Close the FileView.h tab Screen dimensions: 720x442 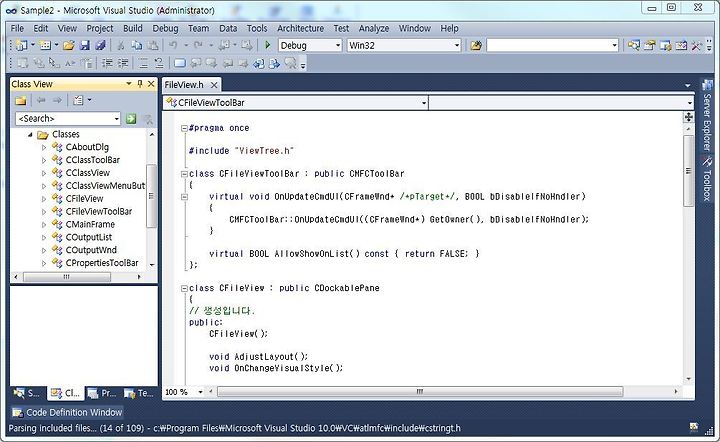pos(214,85)
